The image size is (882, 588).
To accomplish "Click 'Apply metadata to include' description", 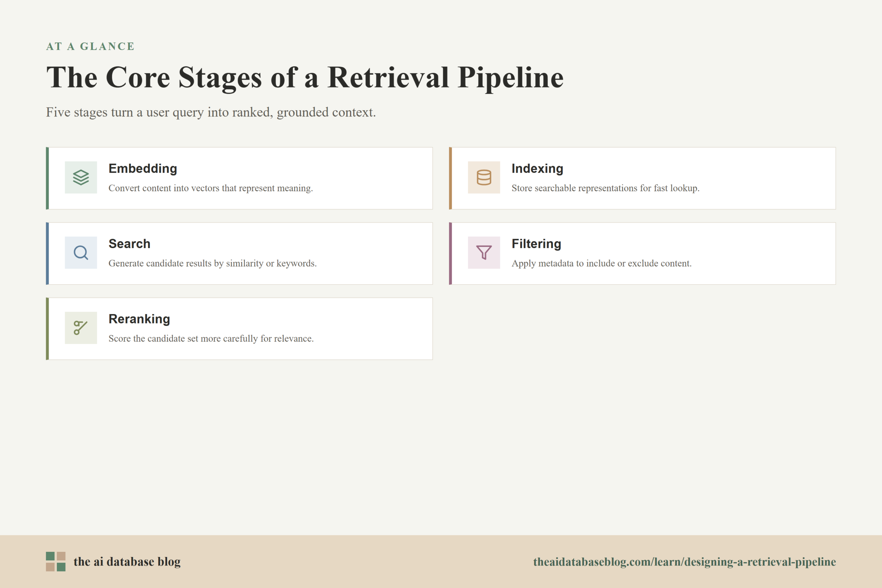I will click(x=602, y=263).
